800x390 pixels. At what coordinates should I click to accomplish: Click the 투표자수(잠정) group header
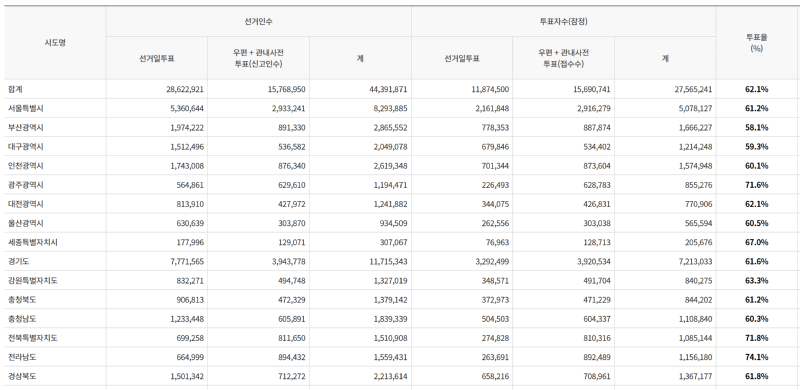[x=563, y=21]
